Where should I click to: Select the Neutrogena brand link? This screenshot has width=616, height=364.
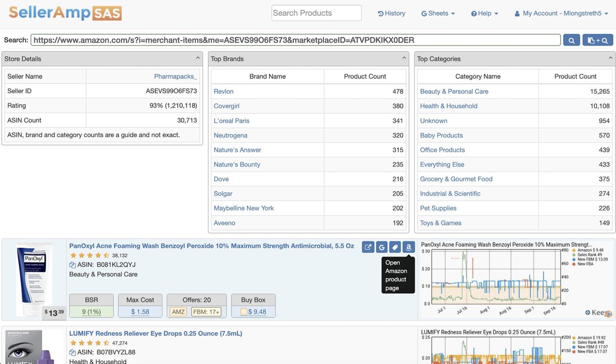point(230,135)
